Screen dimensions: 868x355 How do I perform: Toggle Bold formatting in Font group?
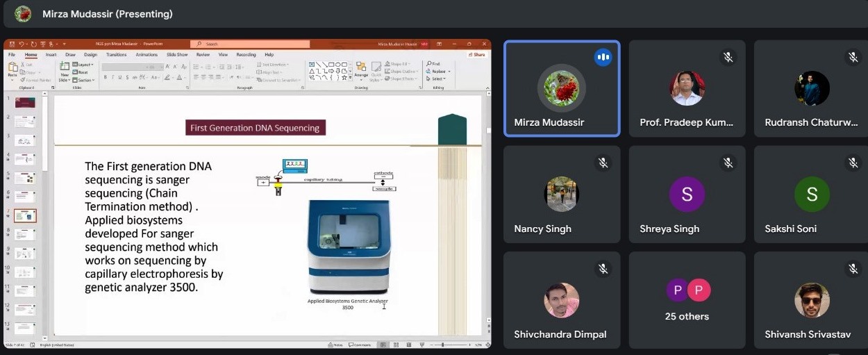pos(106,77)
